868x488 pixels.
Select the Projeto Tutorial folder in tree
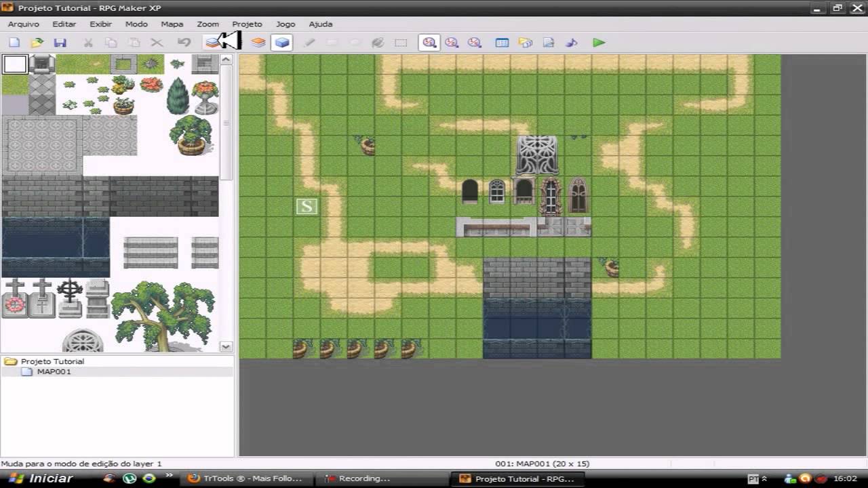pyautogui.click(x=52, y=361)
